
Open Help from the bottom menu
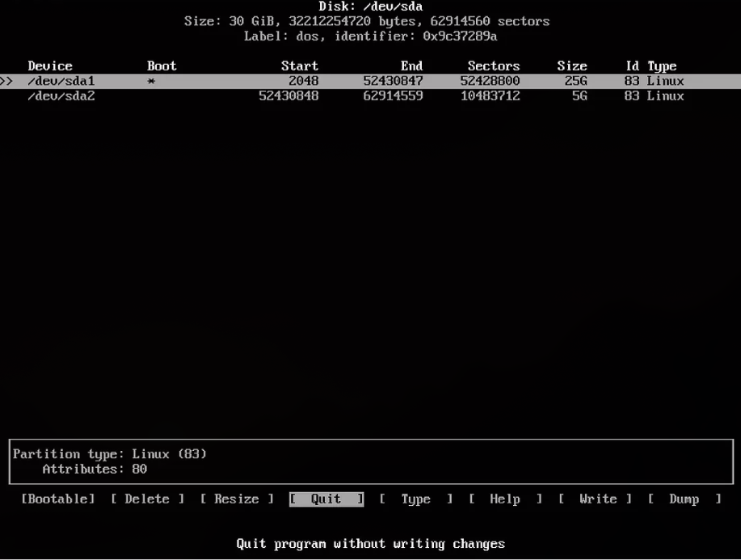click(505, 499)
